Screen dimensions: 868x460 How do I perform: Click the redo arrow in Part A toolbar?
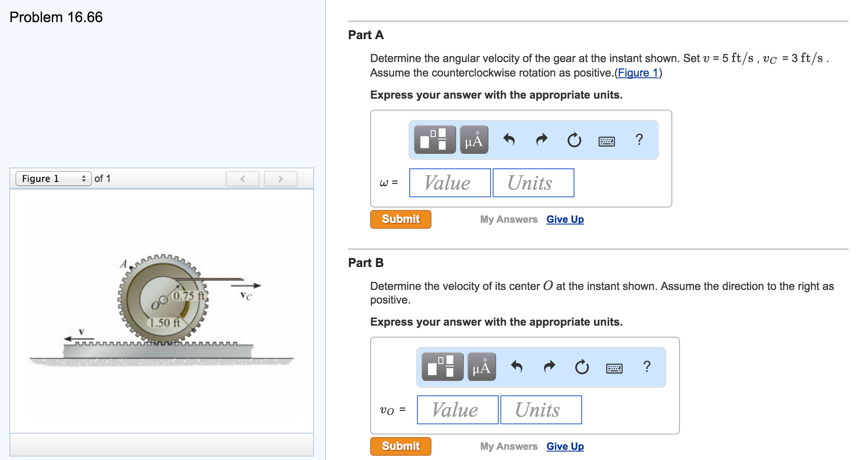tap(541, 140)
